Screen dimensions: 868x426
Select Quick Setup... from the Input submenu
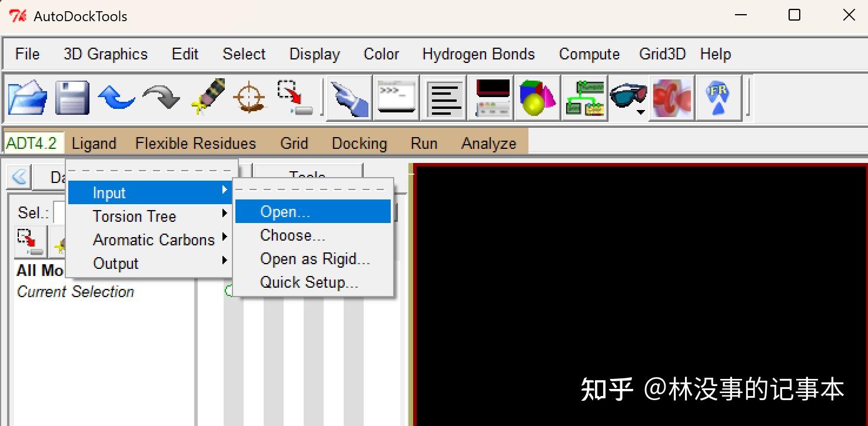point(308,282)
